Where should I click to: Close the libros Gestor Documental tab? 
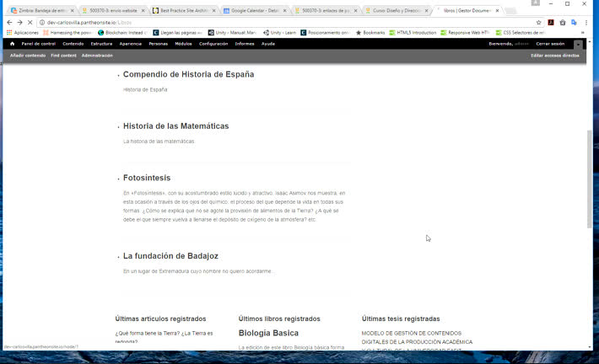[x=497, y=11]
